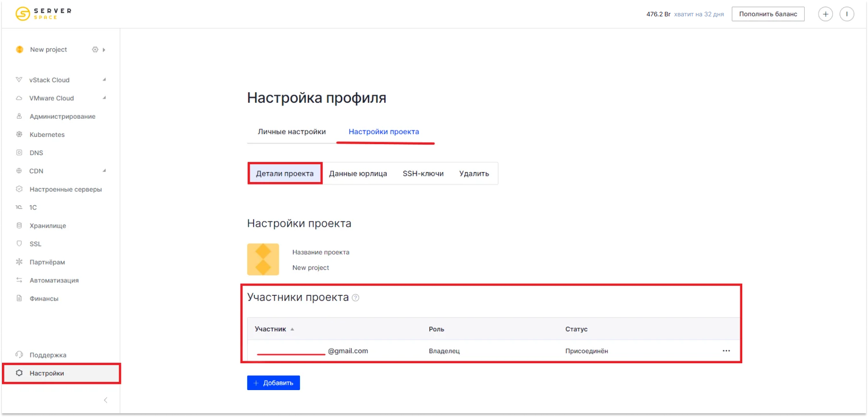
Task: Click the Роль column header
Action: 436,329
